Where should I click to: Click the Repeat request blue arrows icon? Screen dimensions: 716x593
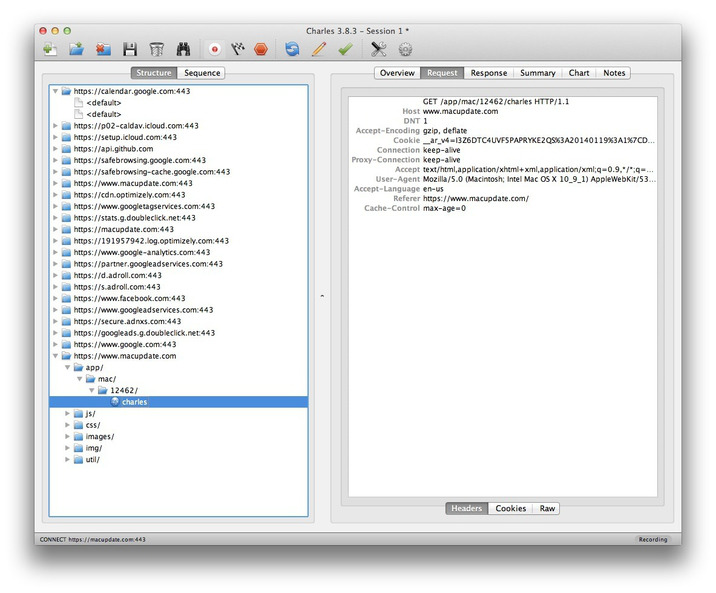click(x=291, y=48)
